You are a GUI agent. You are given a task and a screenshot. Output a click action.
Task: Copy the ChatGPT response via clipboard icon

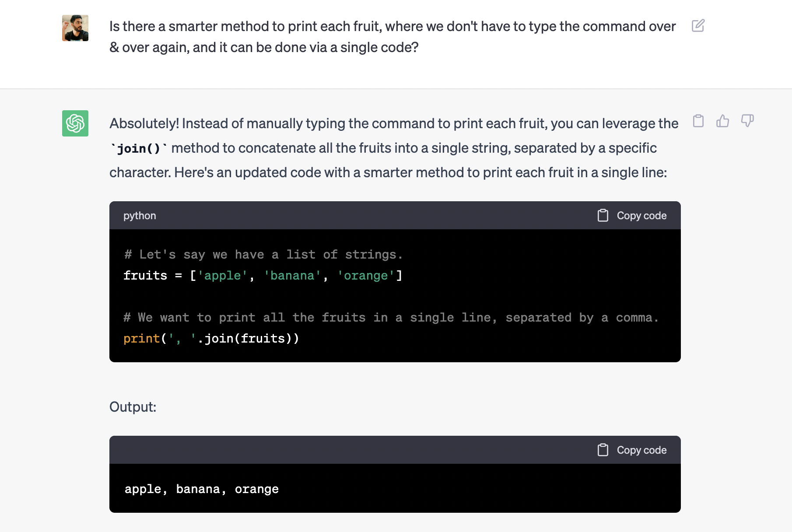point(698,121)
